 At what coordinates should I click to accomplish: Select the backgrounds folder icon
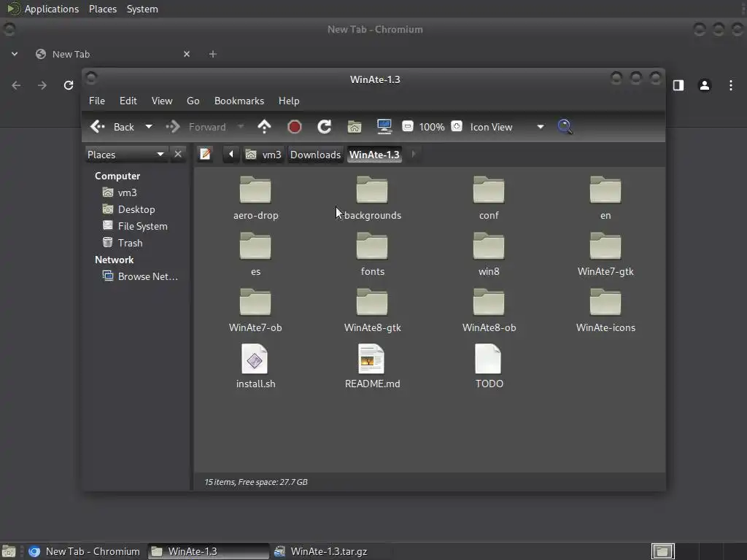[x=372, y=190]
